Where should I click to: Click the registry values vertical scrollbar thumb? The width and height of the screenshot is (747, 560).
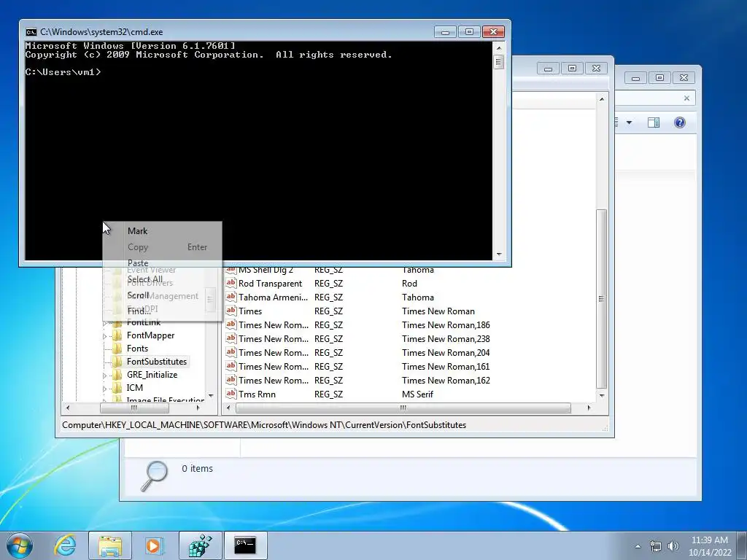601,299
